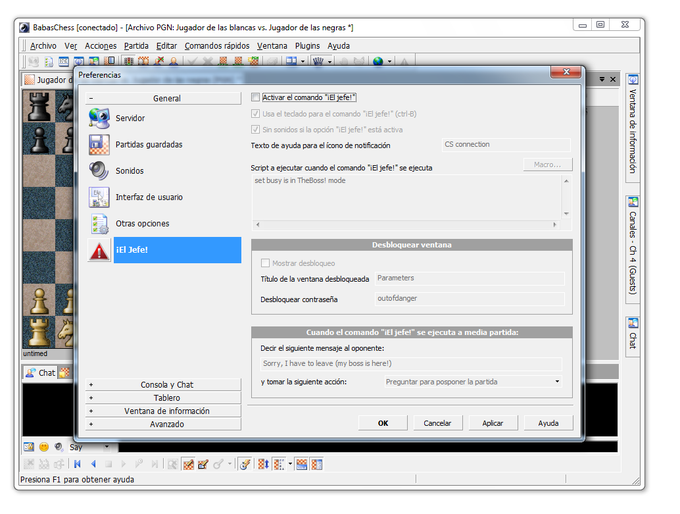Click the Ventana de información side panel icon
The height and width of the screenshot is (514, 680).
click(633, 80)
